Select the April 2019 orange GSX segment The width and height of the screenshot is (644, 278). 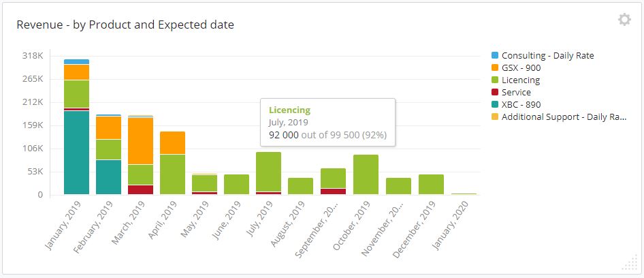(x=172, y=142)
